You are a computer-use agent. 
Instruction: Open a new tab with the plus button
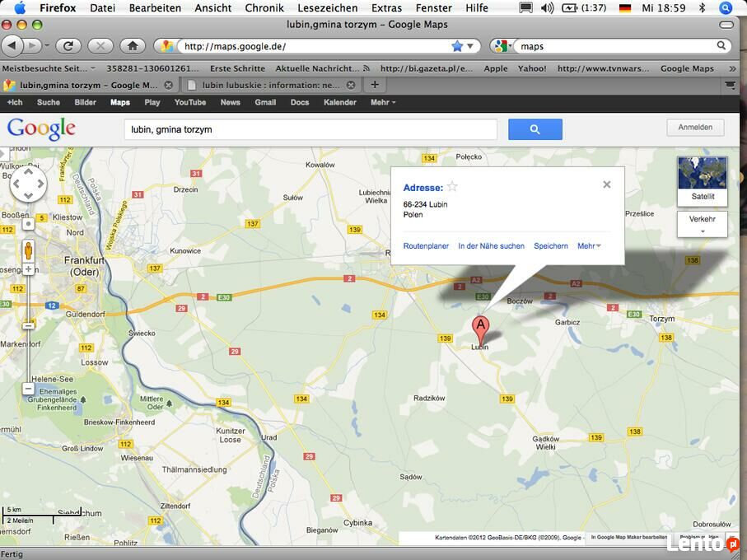[375, 85]
